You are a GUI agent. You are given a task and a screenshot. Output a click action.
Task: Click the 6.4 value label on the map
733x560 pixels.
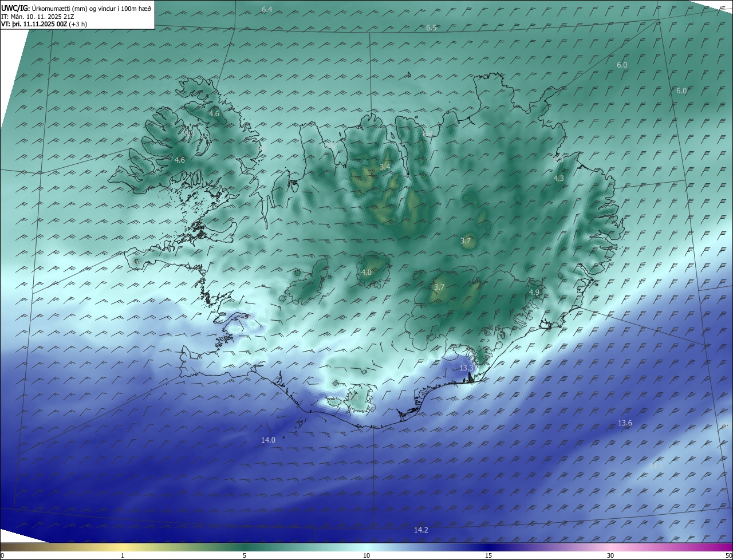(x=267, y=10)
